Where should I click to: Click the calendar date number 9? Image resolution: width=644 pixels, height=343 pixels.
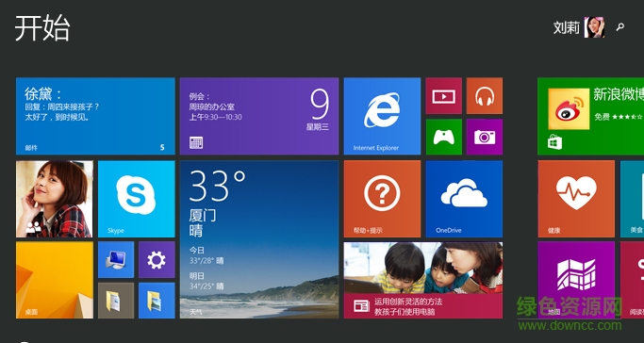(320, 104)
